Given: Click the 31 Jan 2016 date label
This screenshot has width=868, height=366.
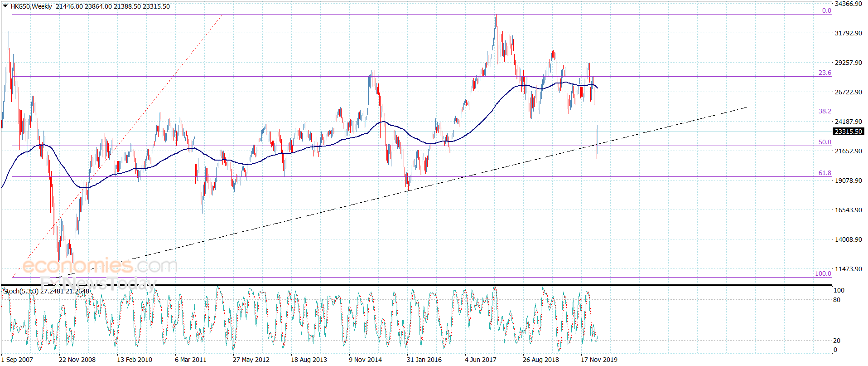Looking at the screenshot, I should (x=424, y=360).
